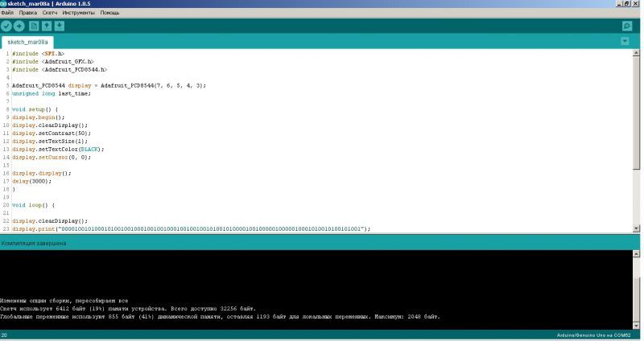Open the Serial Monitor magnifier icon
Image resolution: width=644 pixels, height=341 pixels.
point(627,27)
